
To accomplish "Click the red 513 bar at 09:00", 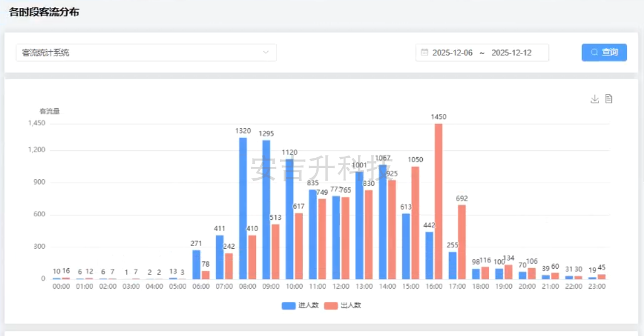I will coord(276,251).
